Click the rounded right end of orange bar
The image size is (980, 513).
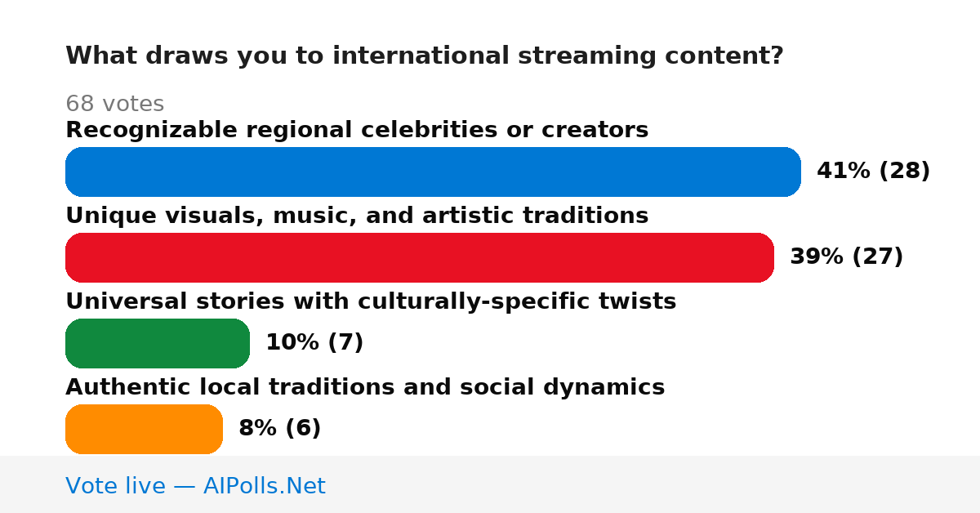[x=212, y=429]
